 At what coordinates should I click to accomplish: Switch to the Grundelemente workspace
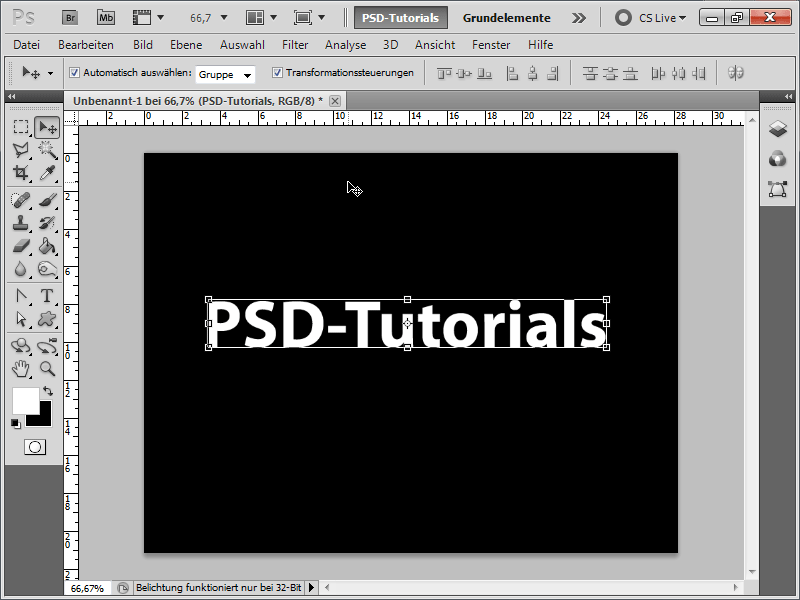507,18
